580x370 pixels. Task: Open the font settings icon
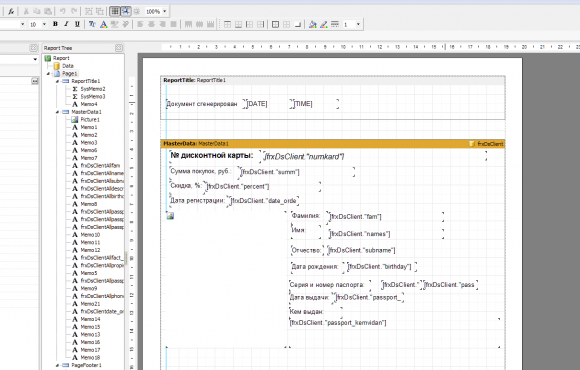click(92, 24)
